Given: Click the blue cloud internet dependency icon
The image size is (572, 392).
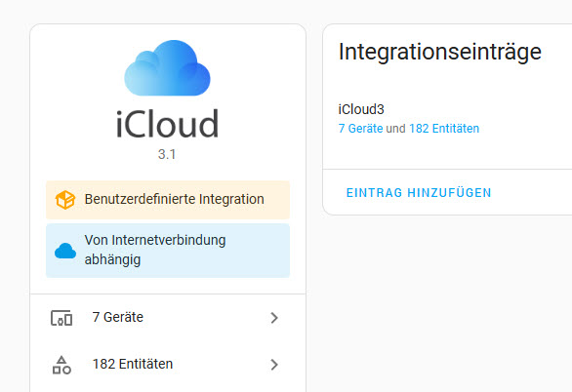Looking at the screenshot, I should (65, 251).
